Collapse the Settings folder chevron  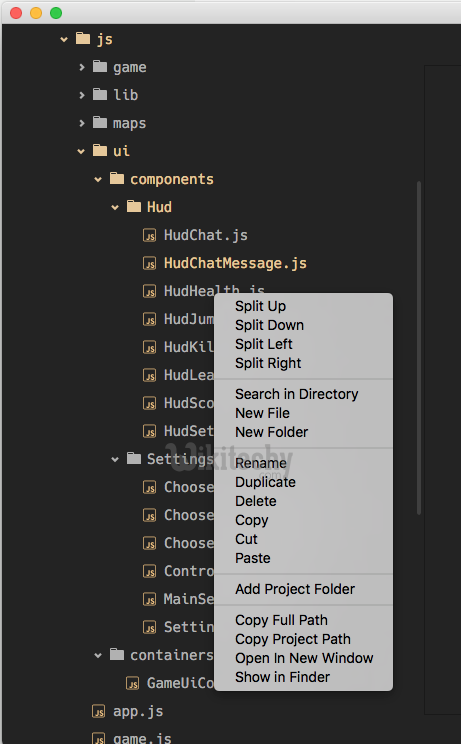[115, 459]
